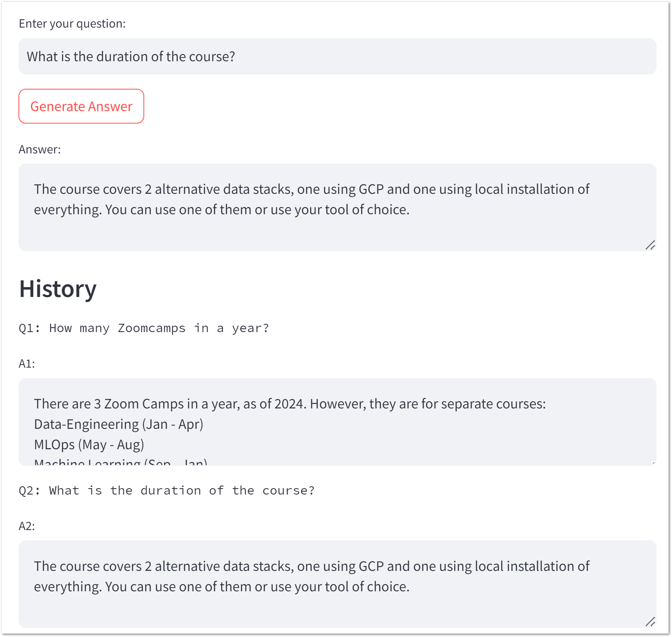
Task: Click the 'MLOps (May - Aug)' line
Action: point(89,445)
